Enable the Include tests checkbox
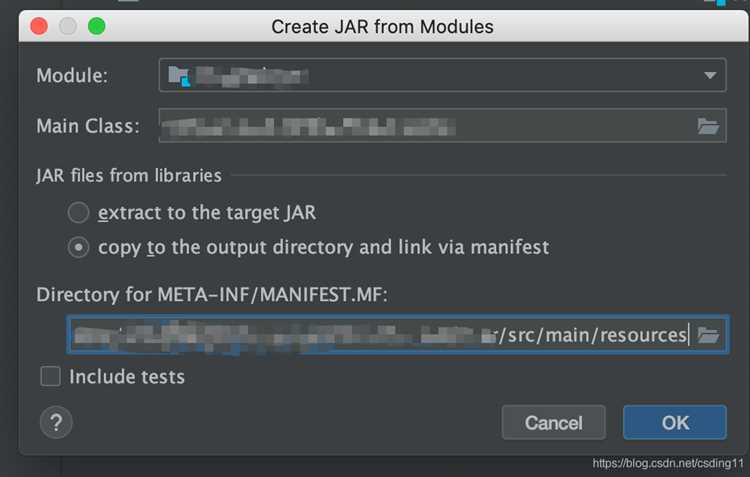750x477 pixels. (x=50, y=376)
